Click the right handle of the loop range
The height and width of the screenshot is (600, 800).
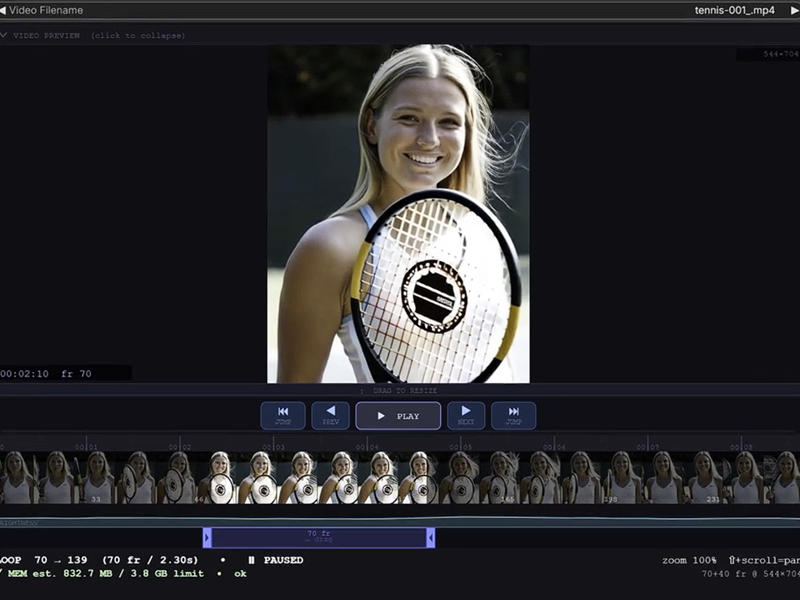pos(431,538)
